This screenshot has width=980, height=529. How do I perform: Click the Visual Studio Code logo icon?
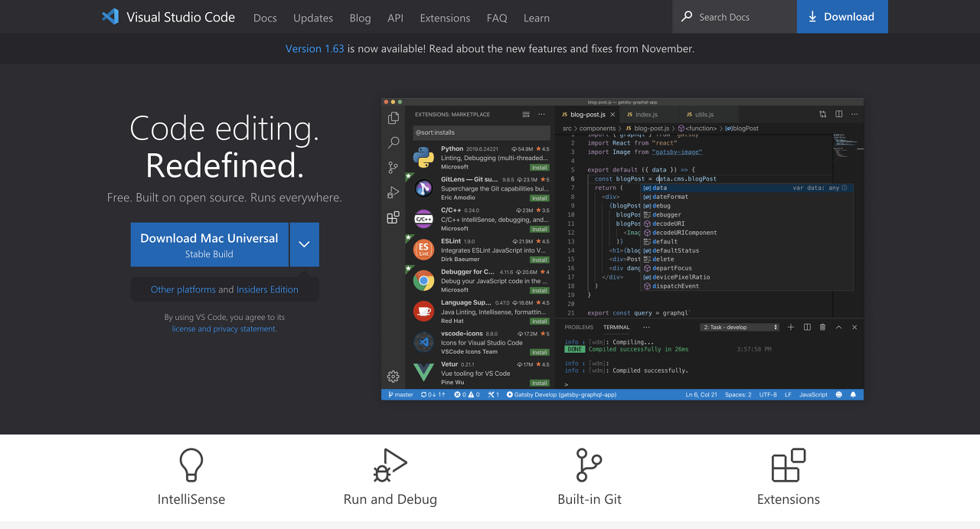point(110,16)
